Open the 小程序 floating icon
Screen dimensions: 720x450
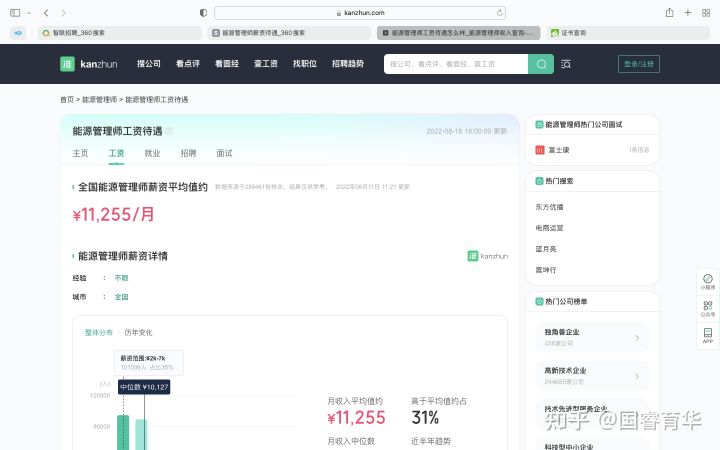click(x=708, y=281)
